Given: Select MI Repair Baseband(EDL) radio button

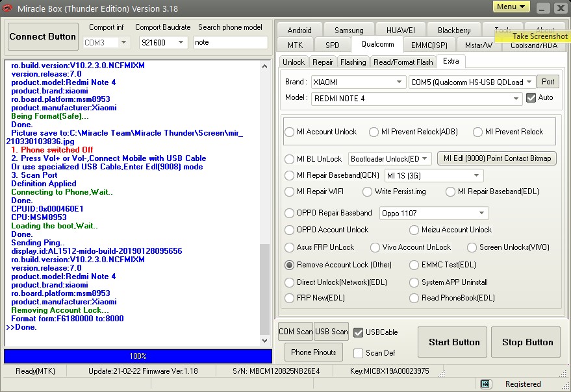Looking at the screenshot, I should pyautogui.click(x=450, y=191).
